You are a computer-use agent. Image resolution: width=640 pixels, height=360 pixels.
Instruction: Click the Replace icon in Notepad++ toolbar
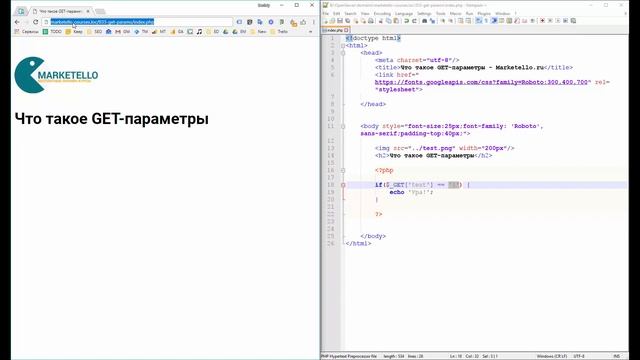[432, 21]
